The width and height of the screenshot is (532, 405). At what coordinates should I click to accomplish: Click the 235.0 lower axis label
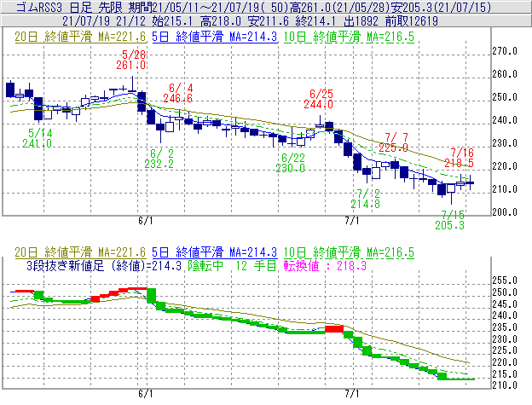click(x=505, y=327)
